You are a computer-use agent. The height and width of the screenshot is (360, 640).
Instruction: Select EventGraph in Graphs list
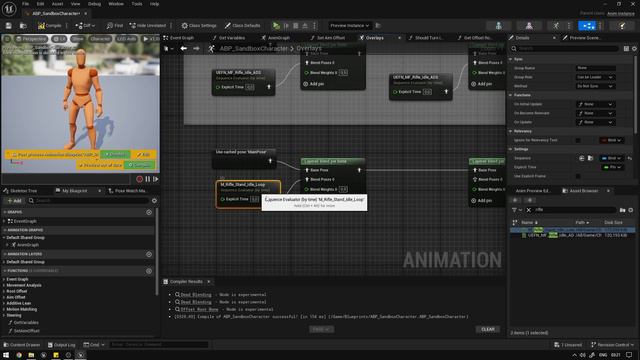25,221
